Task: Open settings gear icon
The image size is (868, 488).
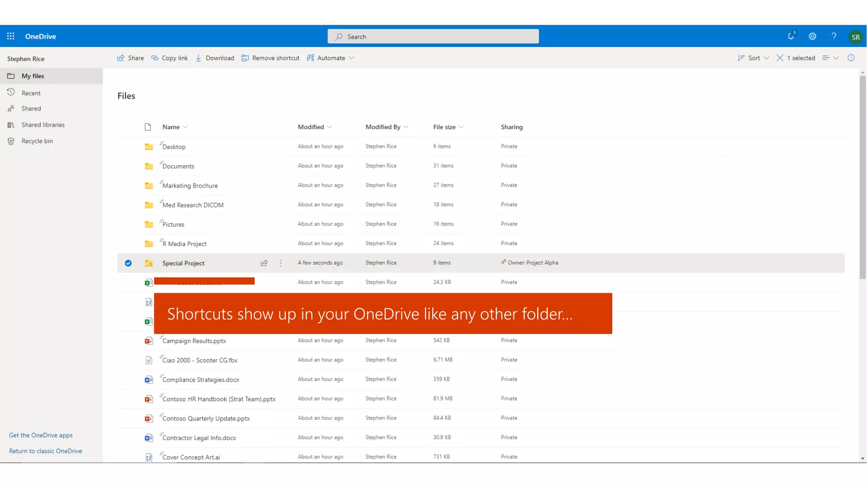Action: [812, 36]
